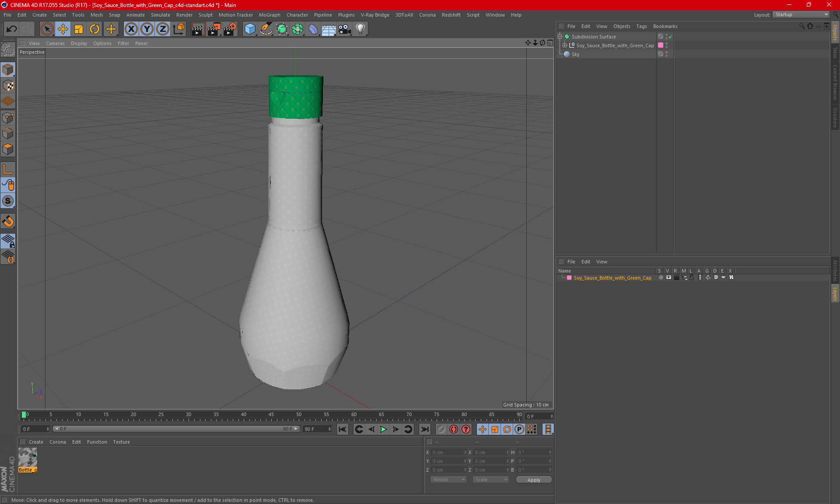Open Material manager Create menu
This screenshot has height=504, width=840.
coord(36,442)
